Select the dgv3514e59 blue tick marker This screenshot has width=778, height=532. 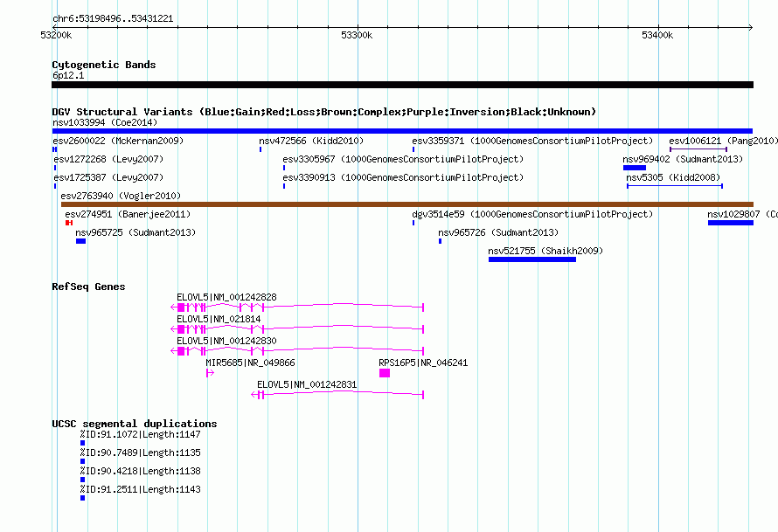pyautogui.click(x=413, y=223)
